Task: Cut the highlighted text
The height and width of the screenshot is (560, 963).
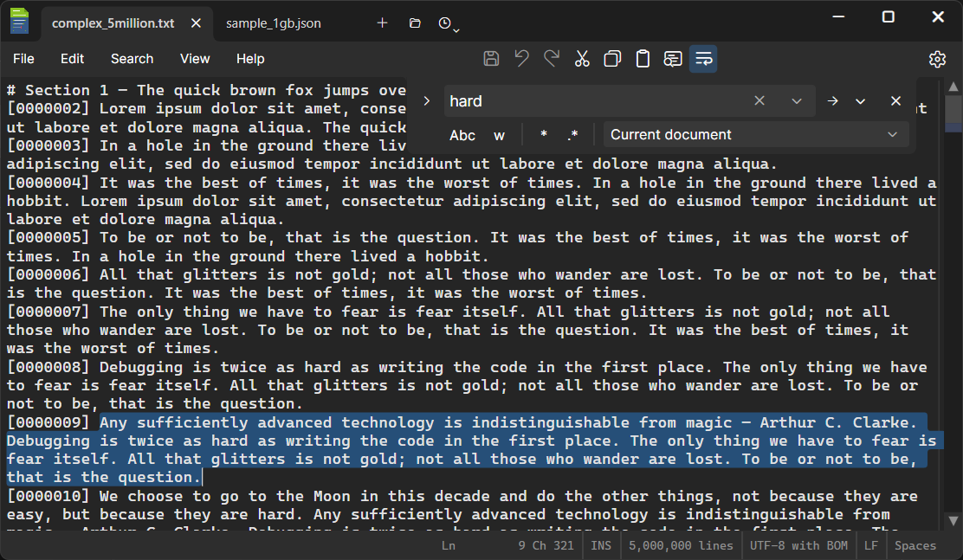Action: coord(581,58)
